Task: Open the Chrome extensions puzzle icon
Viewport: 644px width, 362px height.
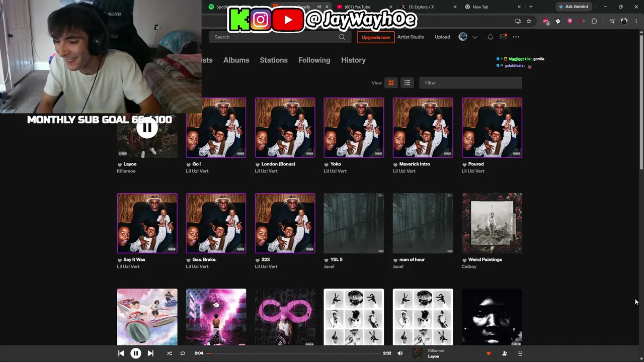Action: 594,21
